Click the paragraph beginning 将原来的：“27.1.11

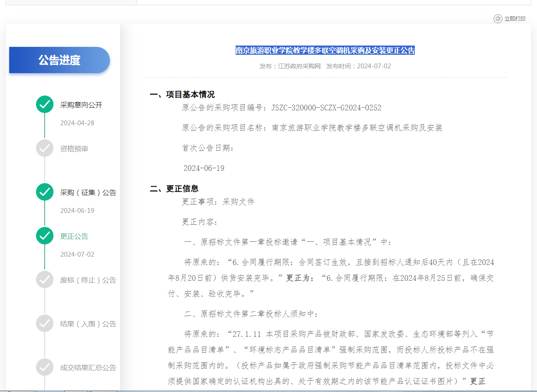[x=331, y=358]
